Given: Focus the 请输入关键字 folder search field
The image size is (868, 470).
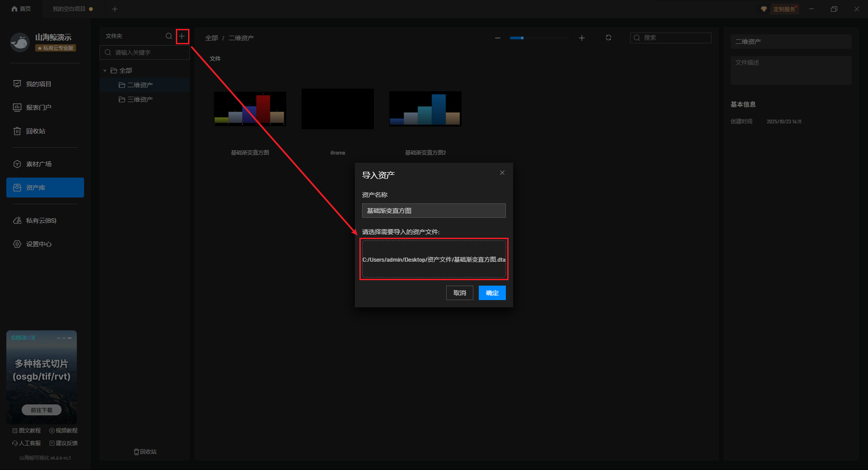Looking at the screenshot, I should pyautogui.click(x=145, y=52).
